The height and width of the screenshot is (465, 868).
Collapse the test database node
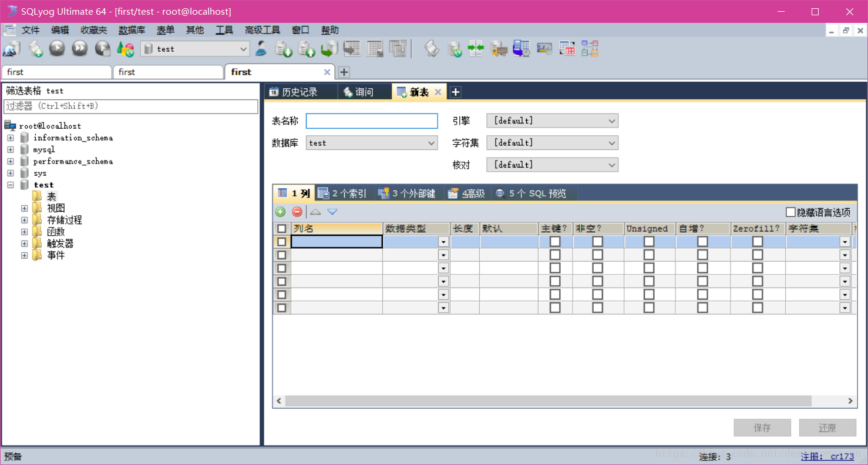(10, 185)
